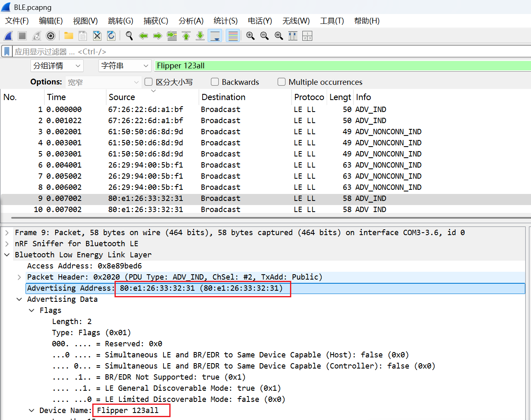Screen dimensions: 531x420
Task: Toggle the colorize packet list icon
Action: click(x=233, y=36)
